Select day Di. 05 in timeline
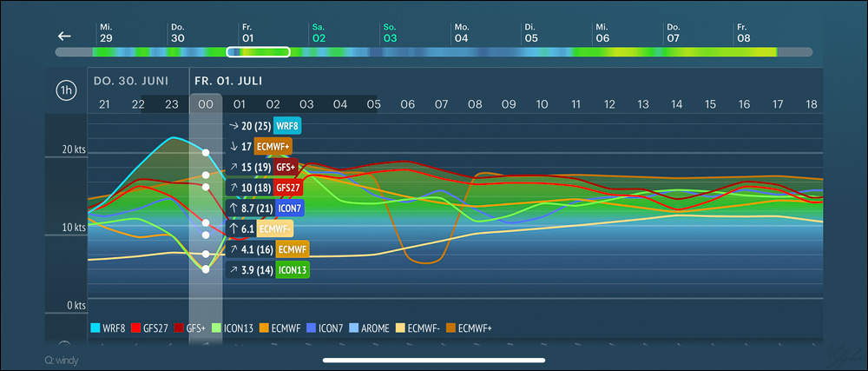The image size is (868, 371). click(x=531, y=33)
